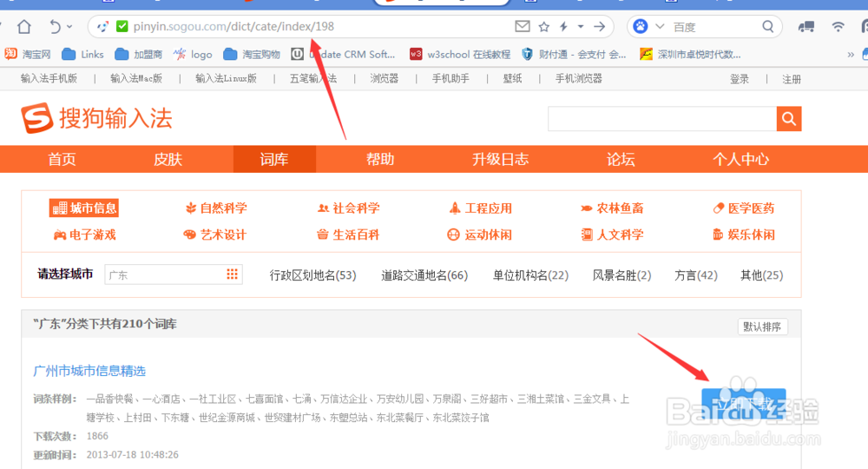Click the blue 立即下载 download button
The image size is (868, 469).
pos(744,404)
